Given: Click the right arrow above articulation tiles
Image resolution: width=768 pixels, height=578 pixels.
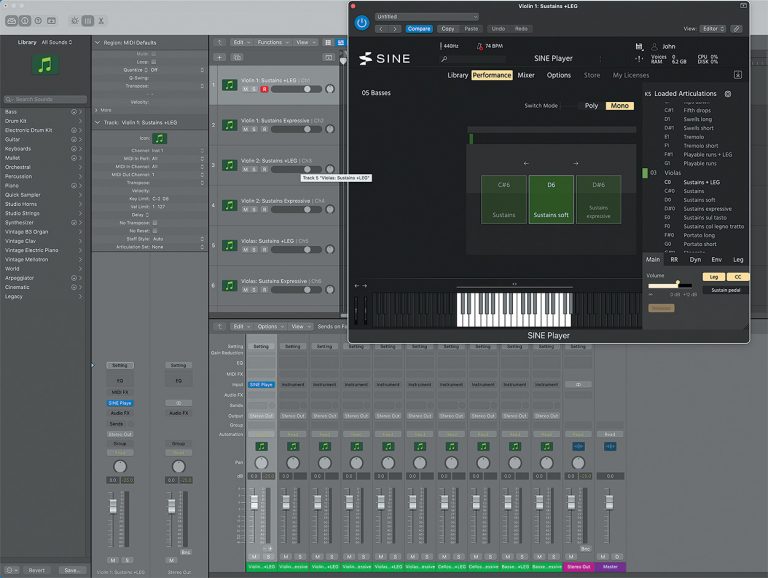Looking at the screenshot, I should coord(575,163).
